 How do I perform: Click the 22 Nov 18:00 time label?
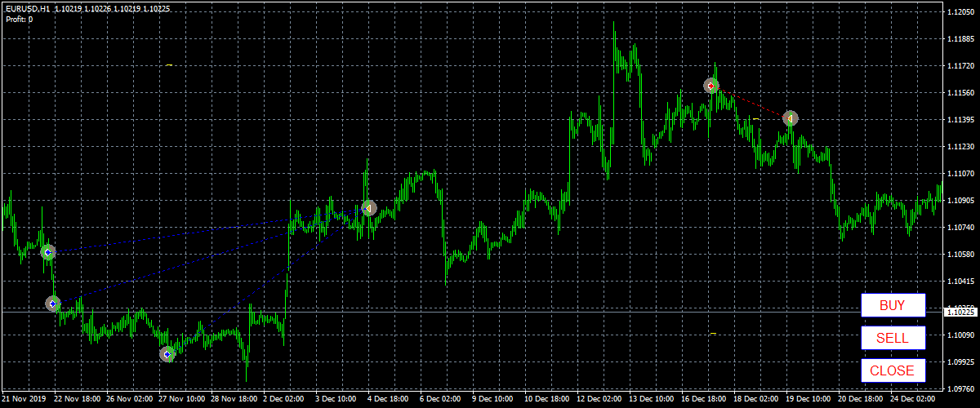pyautogui.click(x=78, y=400)
